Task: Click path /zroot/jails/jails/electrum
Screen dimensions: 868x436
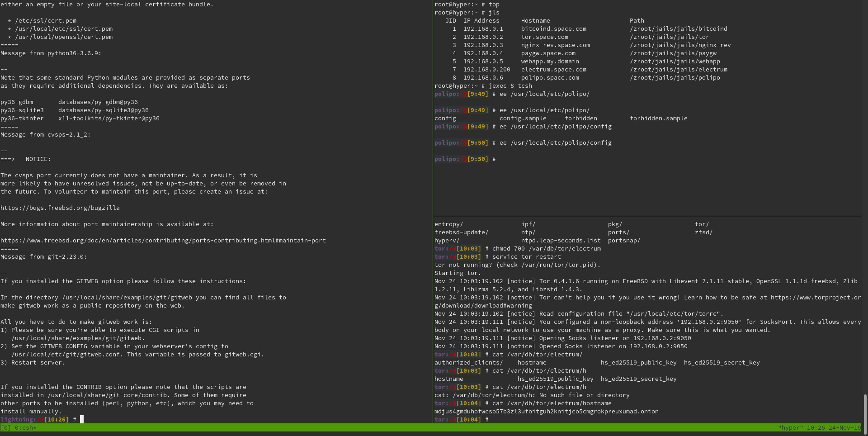Action: (x=679, y=70)
